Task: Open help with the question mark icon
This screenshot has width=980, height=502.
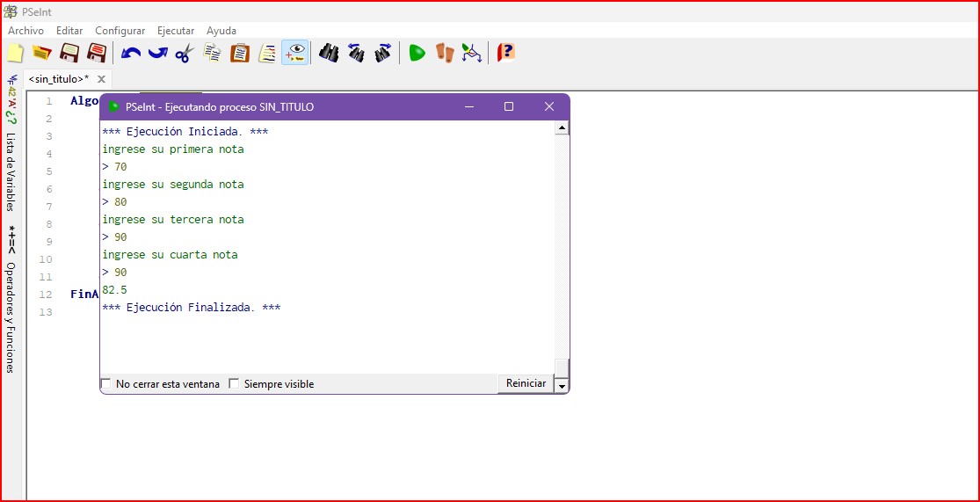Action: tap(505, 54)
